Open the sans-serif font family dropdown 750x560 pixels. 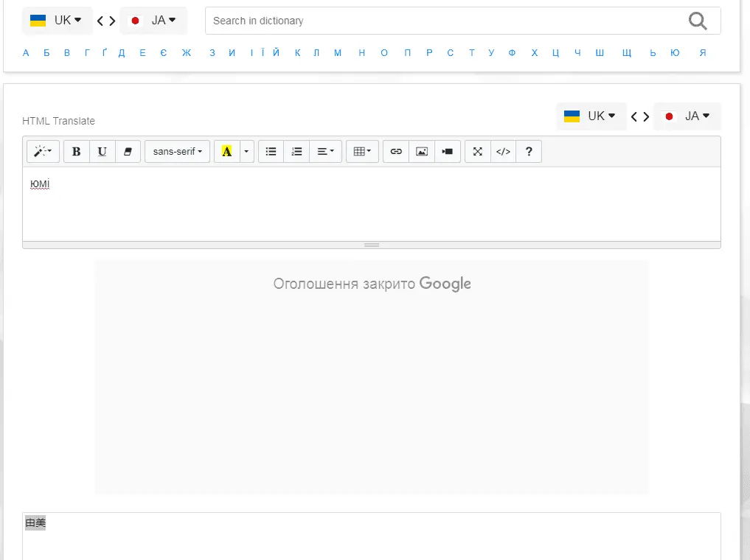click(177, 152)
